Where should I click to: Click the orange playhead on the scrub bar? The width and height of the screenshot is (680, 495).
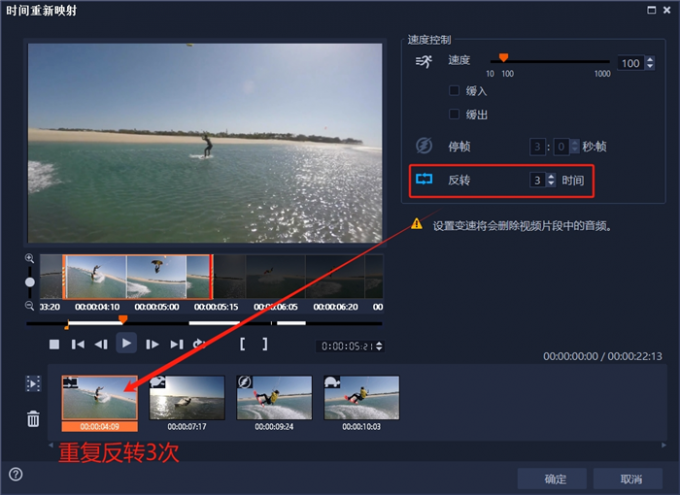[123, 320]
